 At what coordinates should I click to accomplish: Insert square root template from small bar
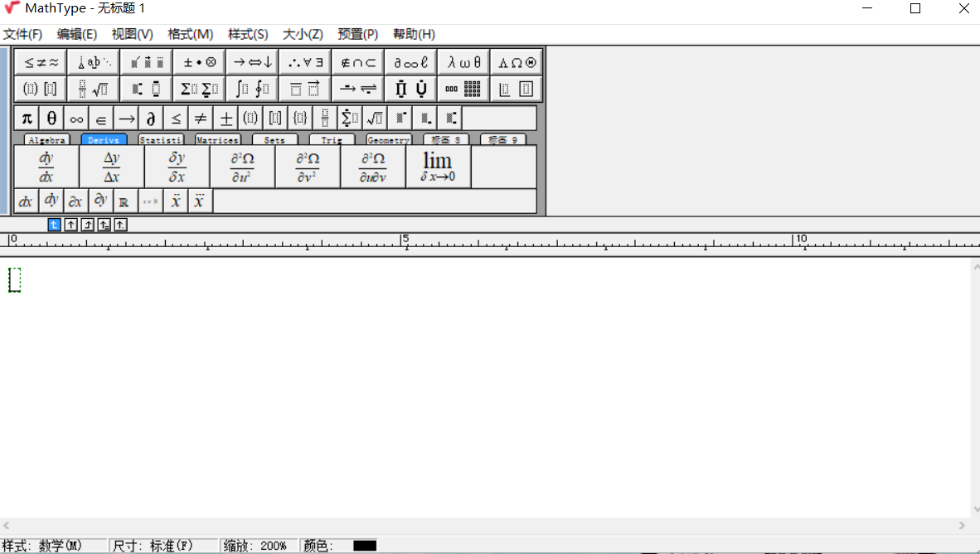(x=375, y=118)
